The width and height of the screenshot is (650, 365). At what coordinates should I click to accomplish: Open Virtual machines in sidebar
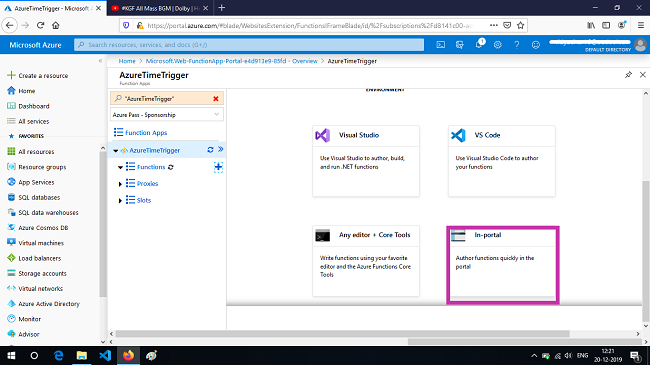(x=35, y=243)
